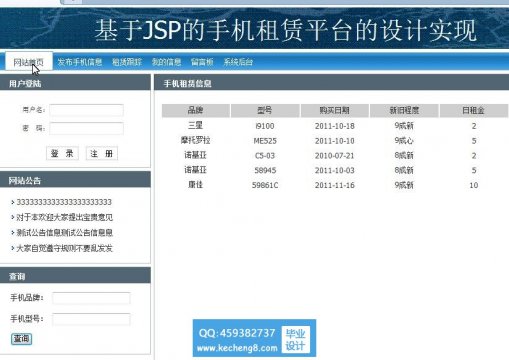Click the 新旧程度 column header
509x360 pixels.
[404, 110]
